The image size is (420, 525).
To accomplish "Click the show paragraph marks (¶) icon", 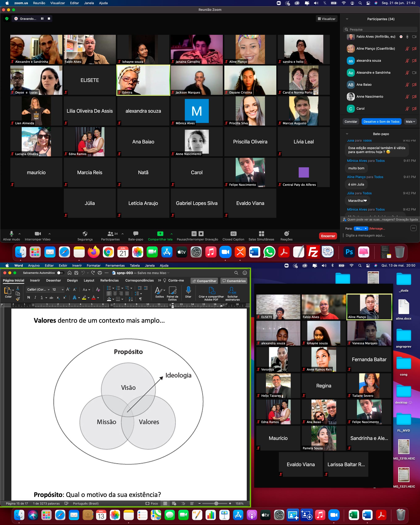I will [x=140, y=299].
